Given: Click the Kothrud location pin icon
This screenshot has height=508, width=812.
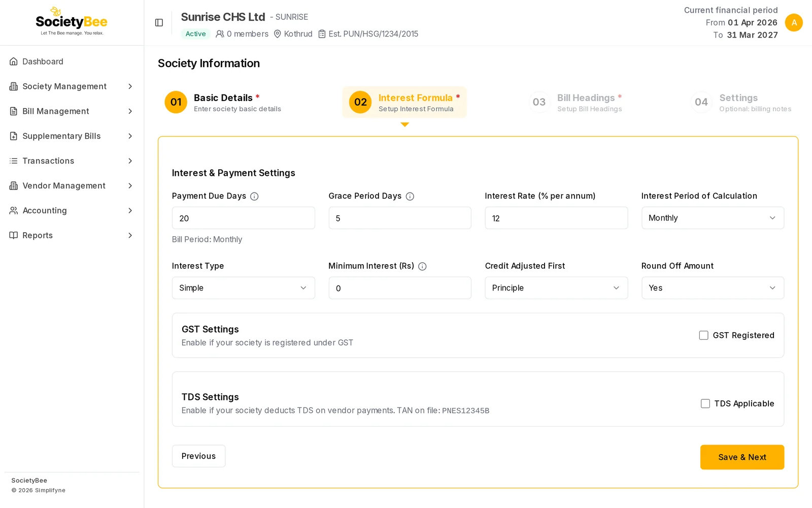Looking at the screenshot, I should (278, 34).
